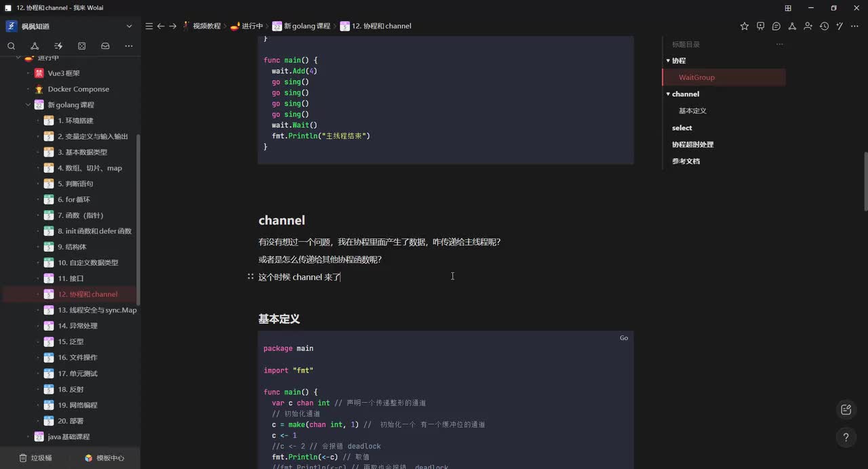Open 视频教程 in the breadcrumb

click(x=201, y=26)
